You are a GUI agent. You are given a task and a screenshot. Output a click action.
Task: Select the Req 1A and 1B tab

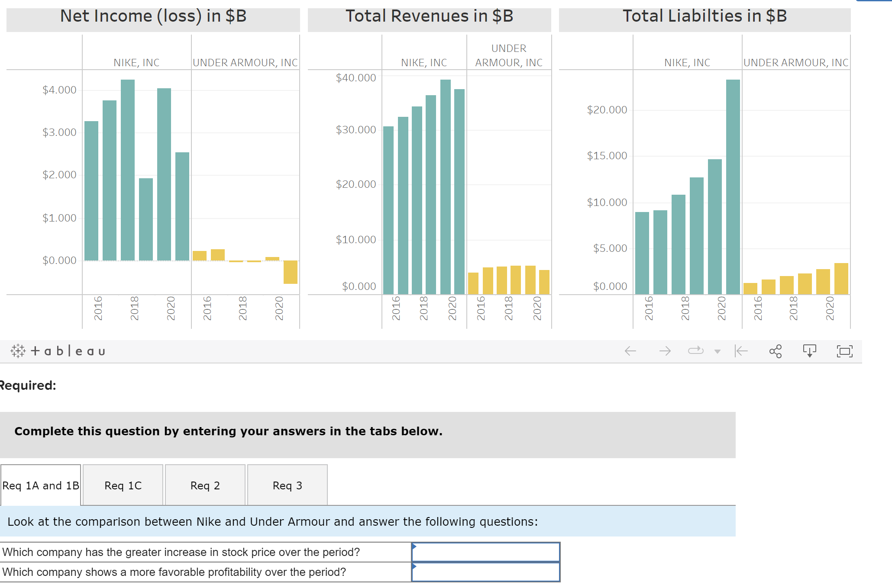pos(40,485)
